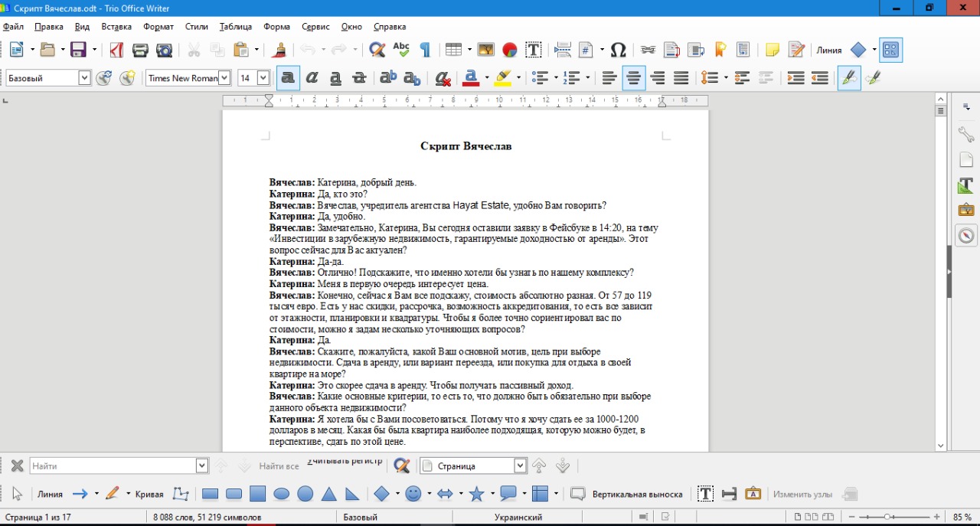Pick the star shape tool
This screenshot has width=980, height=526.
pos(476,494)
